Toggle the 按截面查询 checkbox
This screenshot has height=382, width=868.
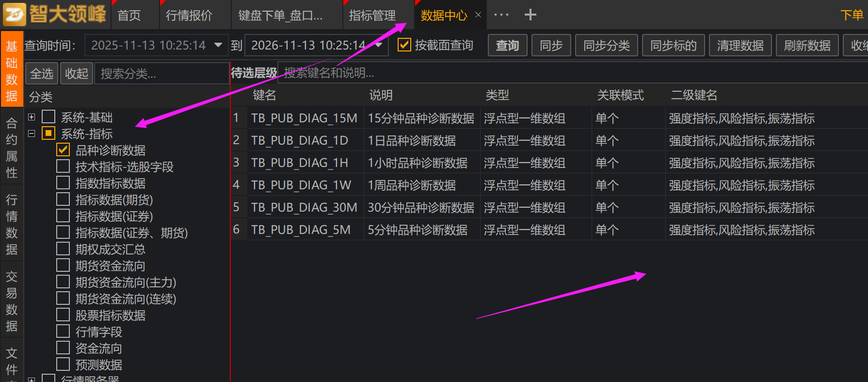click(404, 45)
